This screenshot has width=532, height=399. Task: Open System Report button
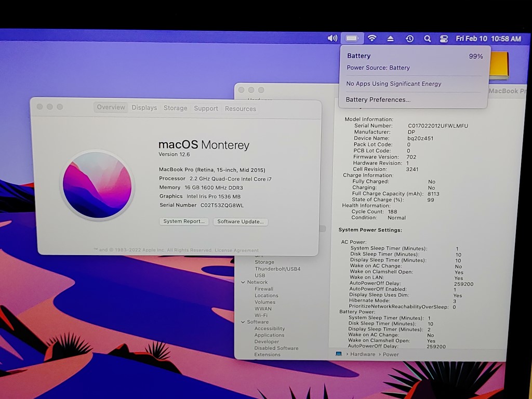pos(184,221)
